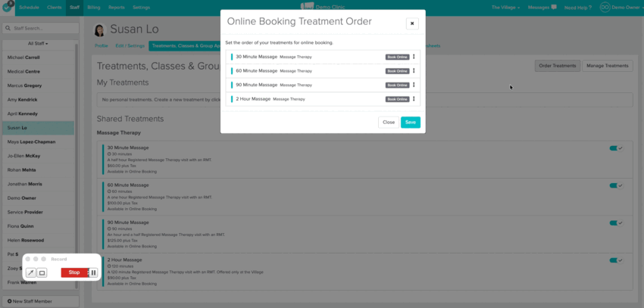Toggle off the 30 Minute Massage switch
The width and height of the screenshot is (644, 308).
[x=615, y=148]
